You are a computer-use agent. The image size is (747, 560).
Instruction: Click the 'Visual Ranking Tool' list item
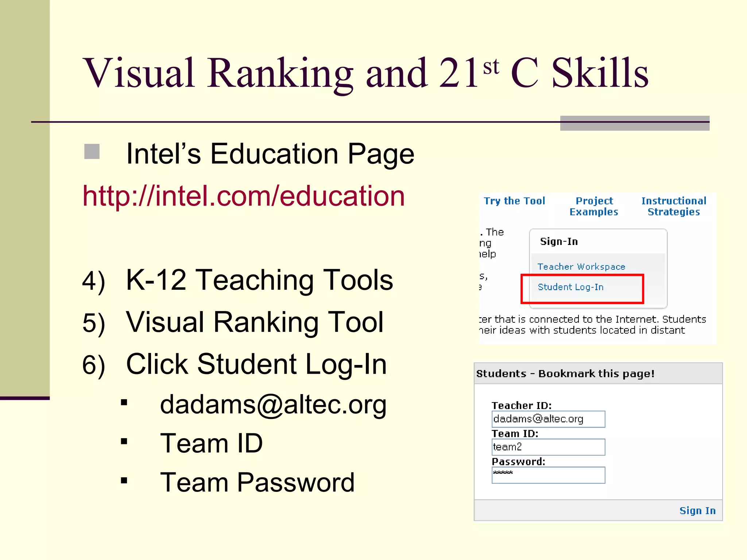[255, 322]
